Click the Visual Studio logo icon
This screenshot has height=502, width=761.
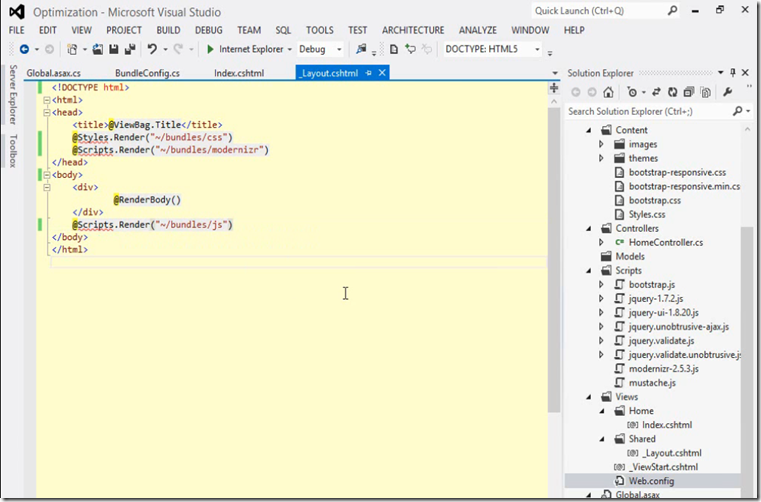click(x=17, y=12)
